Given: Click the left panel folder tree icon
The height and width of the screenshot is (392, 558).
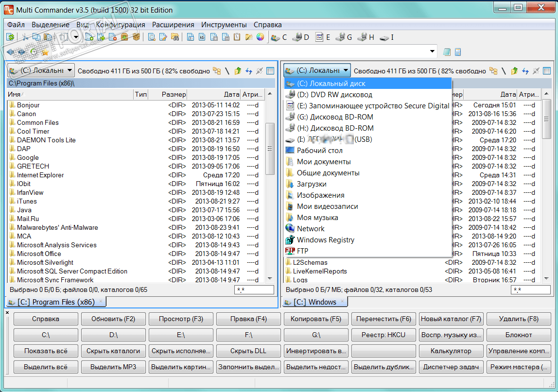Looking at the screenshot, I should (217, 71).
